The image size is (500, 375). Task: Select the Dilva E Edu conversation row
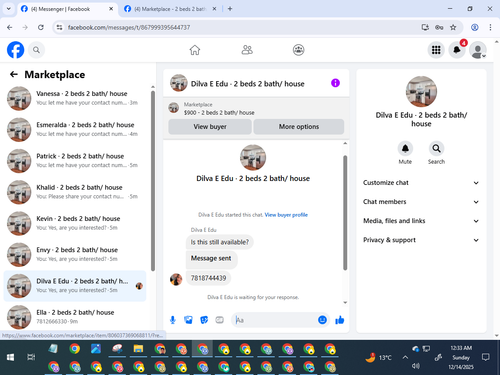[75, 286]
